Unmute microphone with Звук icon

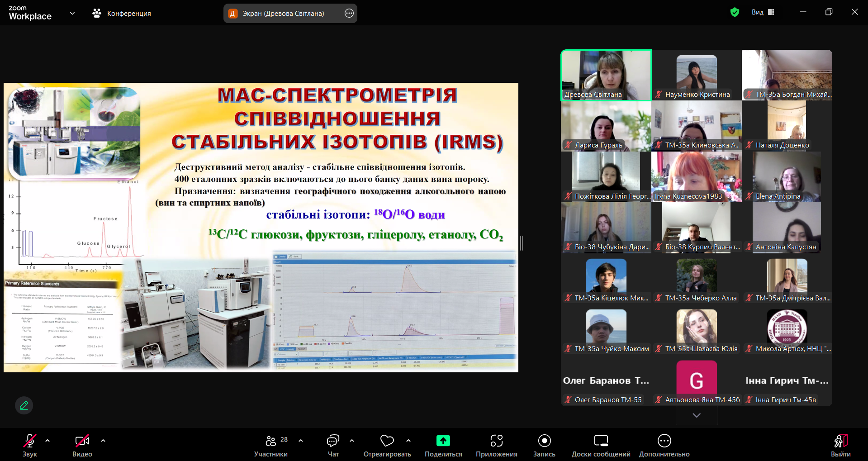[x=30, y=441]
